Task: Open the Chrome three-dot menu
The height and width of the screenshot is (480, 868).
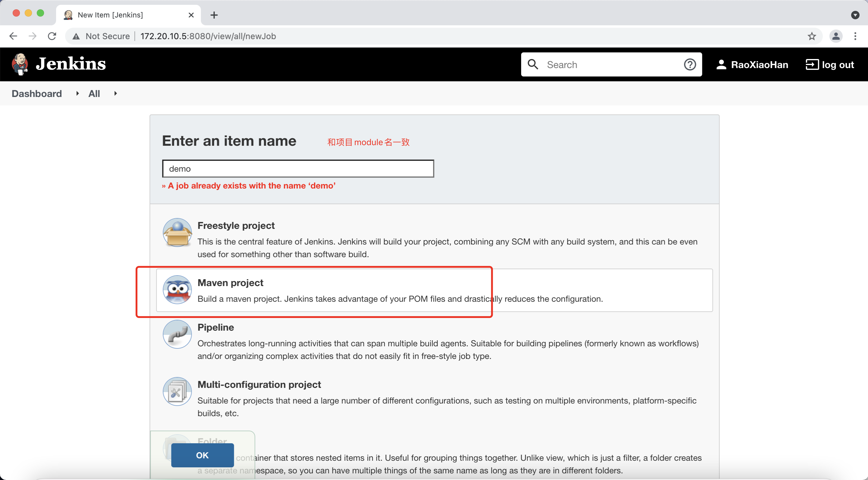Action: click(x=855, y=36)
